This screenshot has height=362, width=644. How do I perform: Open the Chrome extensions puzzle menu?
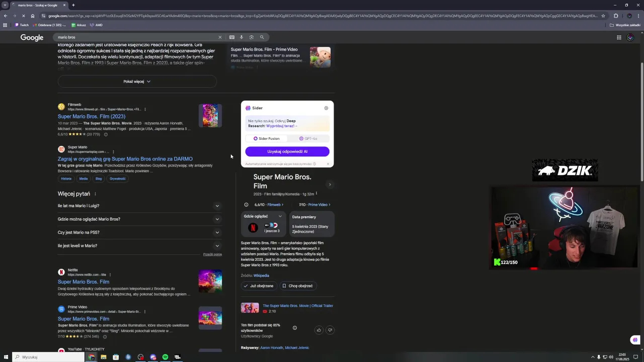coord(616,16)
